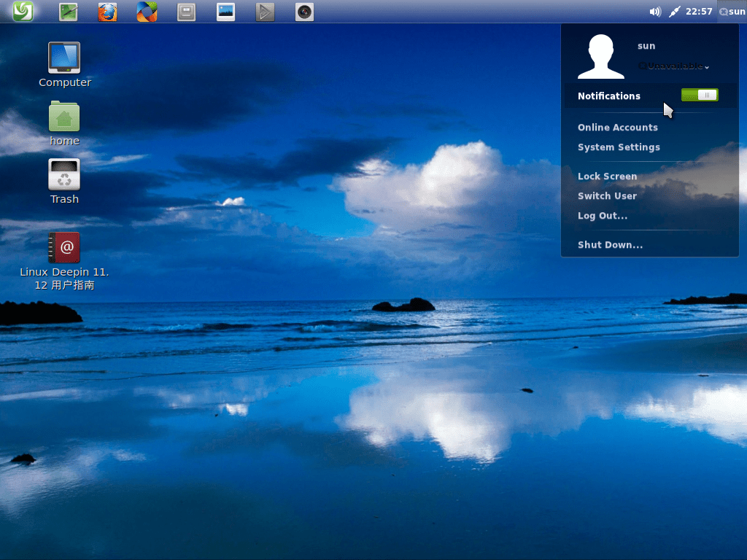Viewport: 747px width, 560px height.
Task: Open the Deepin software center icon
Action: coord(147,11)
